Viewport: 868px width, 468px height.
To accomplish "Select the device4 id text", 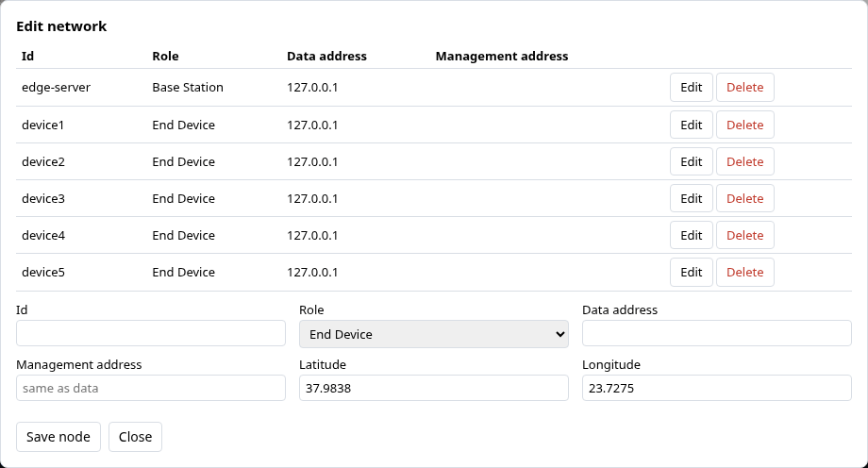I will click(x=43, y=235).
